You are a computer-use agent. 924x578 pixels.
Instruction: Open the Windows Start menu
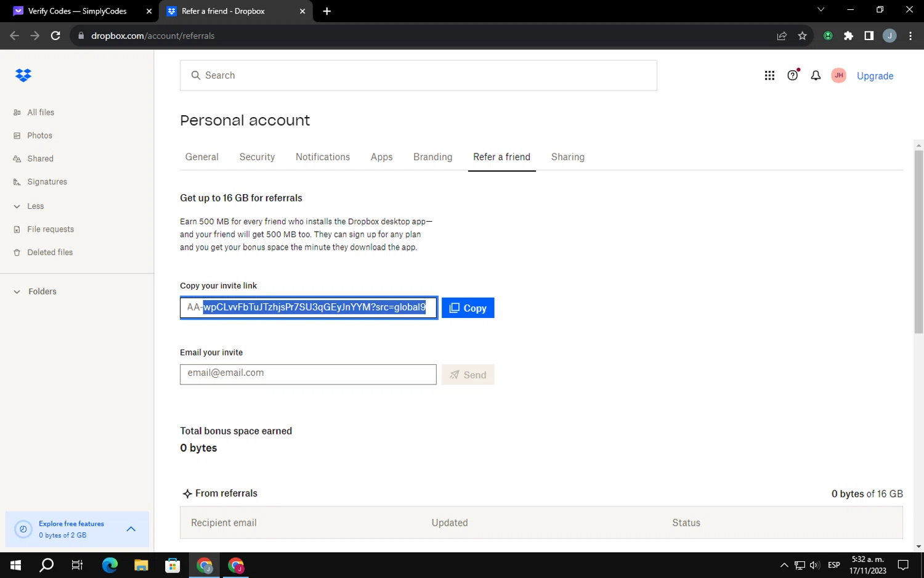[x=15, y=565]
